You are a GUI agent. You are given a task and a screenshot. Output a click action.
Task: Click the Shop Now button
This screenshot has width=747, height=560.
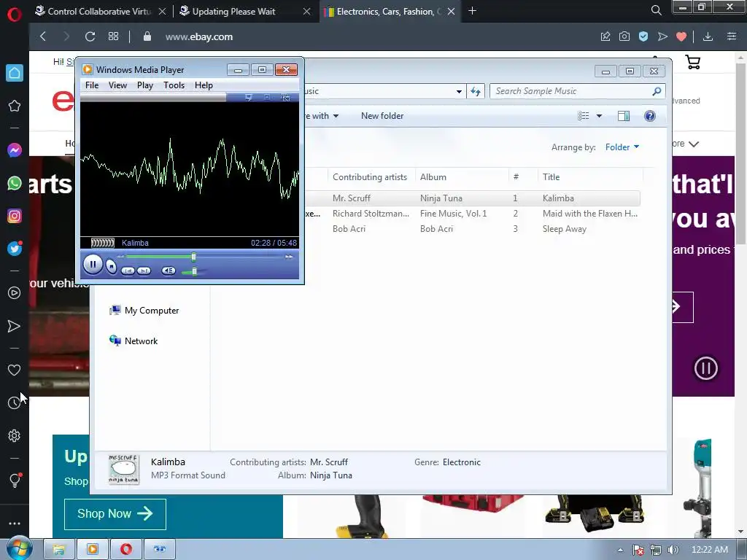[x=115, y=514]
